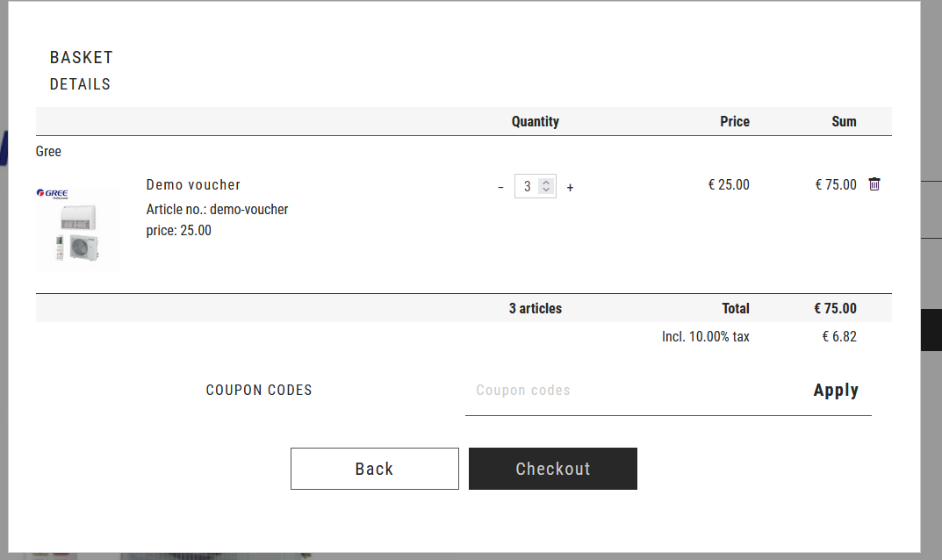Click the plus icon to increase quantity
This screenshot has height=560, width=942.
570,187
